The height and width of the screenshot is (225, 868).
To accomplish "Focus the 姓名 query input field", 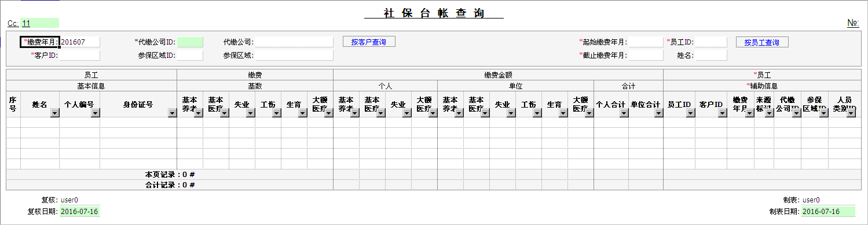I will tap(710, 56).
